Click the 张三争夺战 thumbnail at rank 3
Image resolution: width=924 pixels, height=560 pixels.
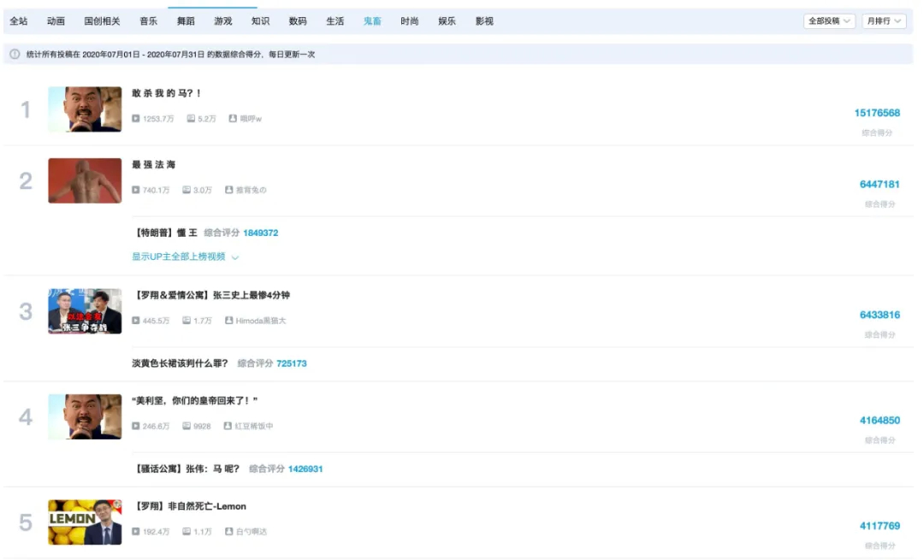click(x=85, y=311)
